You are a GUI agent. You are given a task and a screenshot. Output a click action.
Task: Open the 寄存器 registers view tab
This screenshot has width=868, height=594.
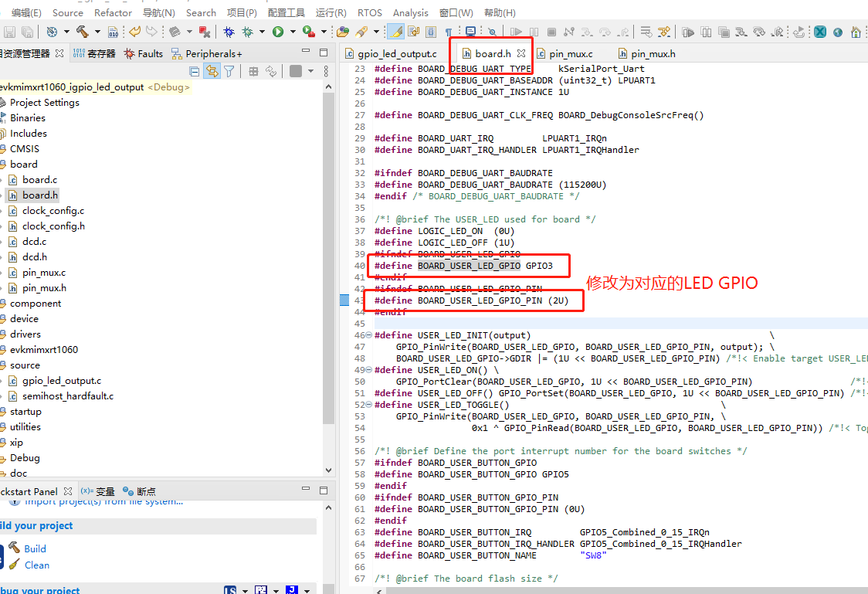(94, 54)
